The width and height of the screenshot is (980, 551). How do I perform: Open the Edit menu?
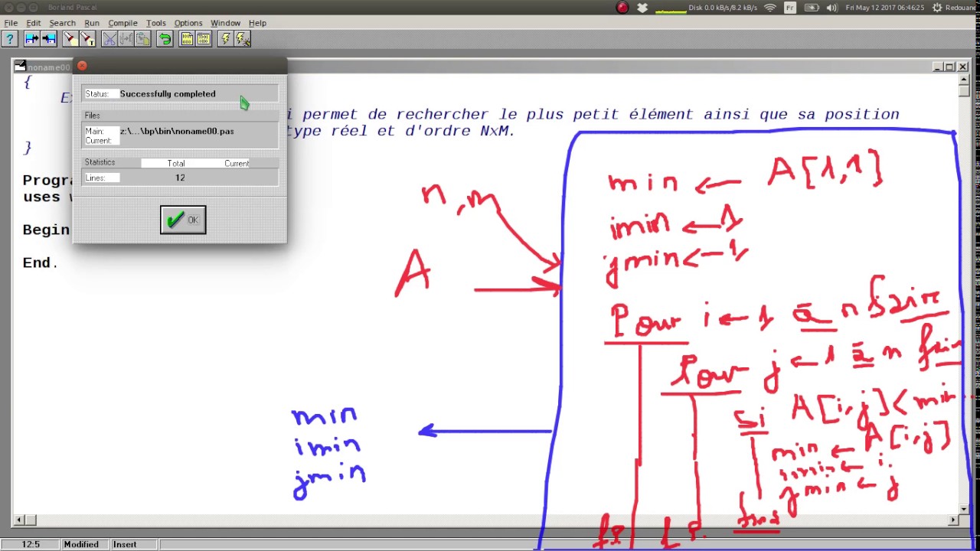click(34, 23)
